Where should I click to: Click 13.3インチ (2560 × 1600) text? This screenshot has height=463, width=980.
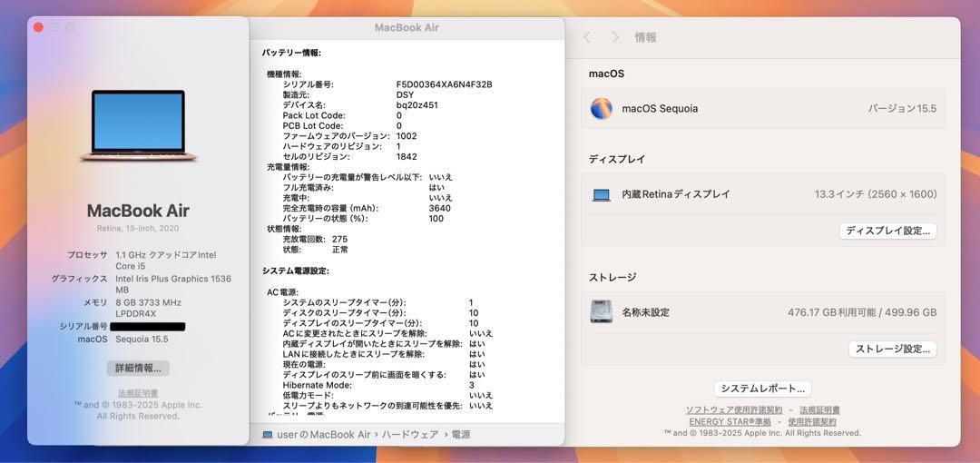pos(876,194)
